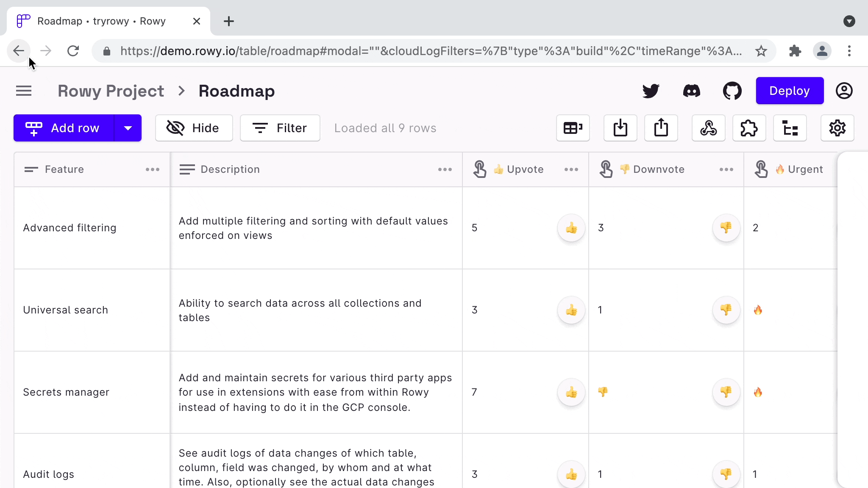Click the Deploy button
This screenshot has height=488, width=868.
coord(790,91)
